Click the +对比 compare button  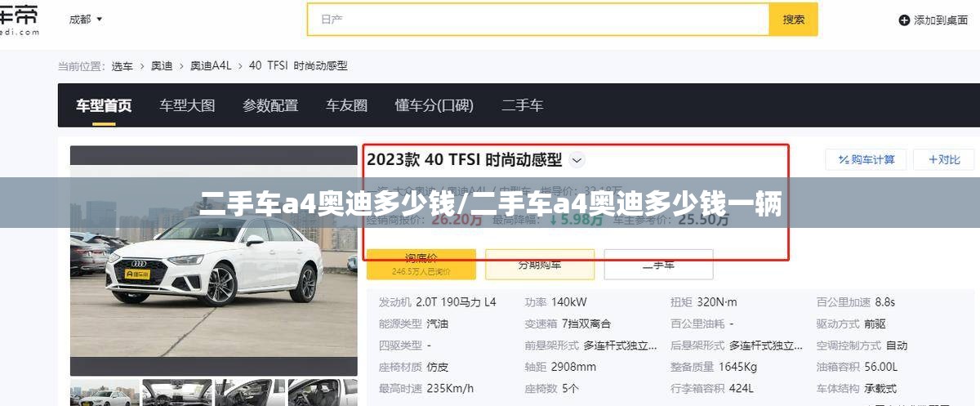pos(943,159)
